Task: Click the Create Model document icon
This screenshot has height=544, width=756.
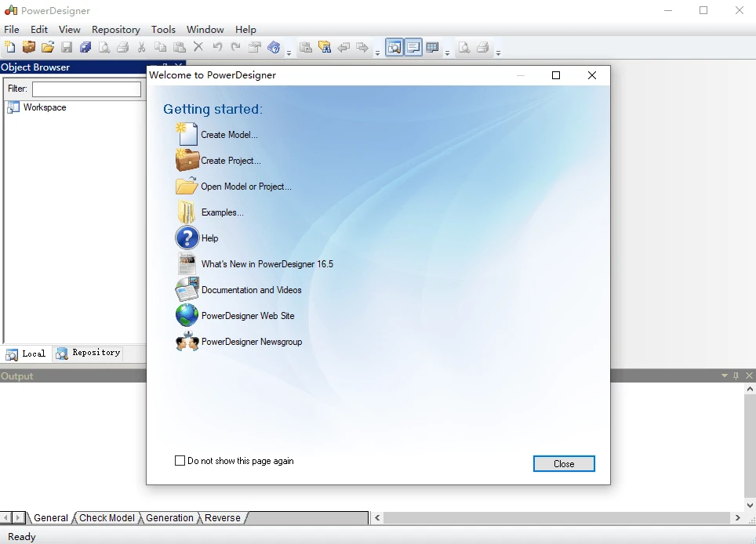Action: (187, 134)
